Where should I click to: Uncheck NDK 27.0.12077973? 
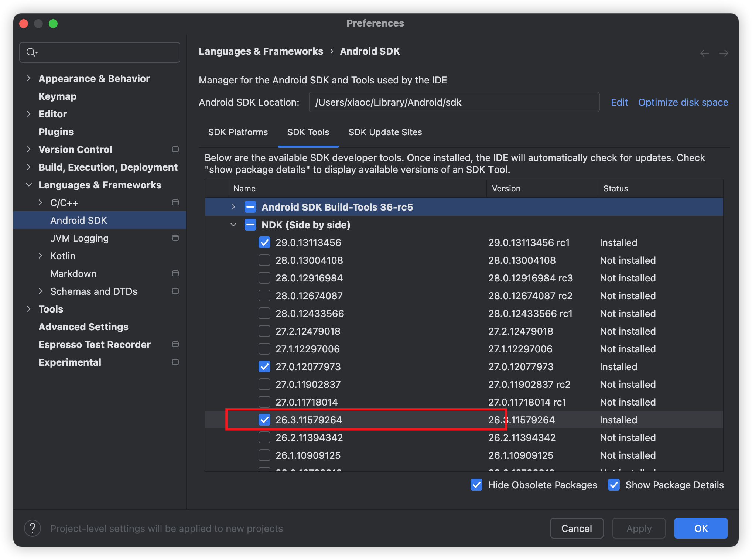point(264,366)
